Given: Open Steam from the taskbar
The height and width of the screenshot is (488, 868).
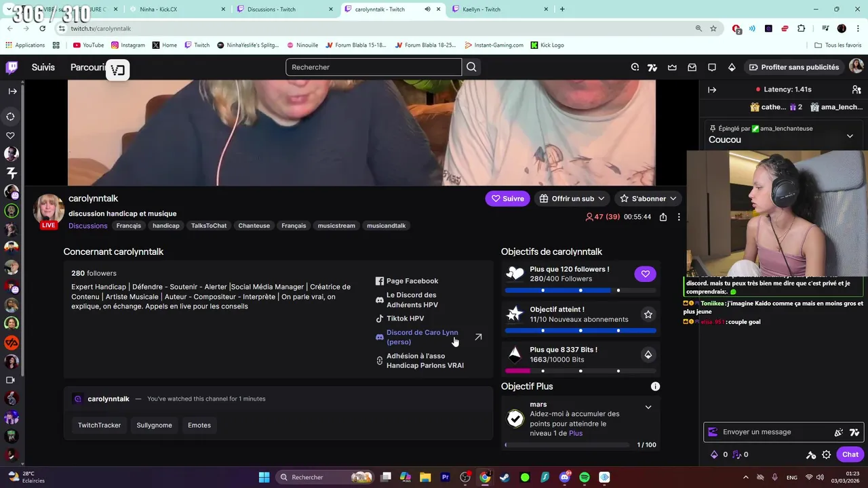Looking at the screenshot, I should click(505, 477).
